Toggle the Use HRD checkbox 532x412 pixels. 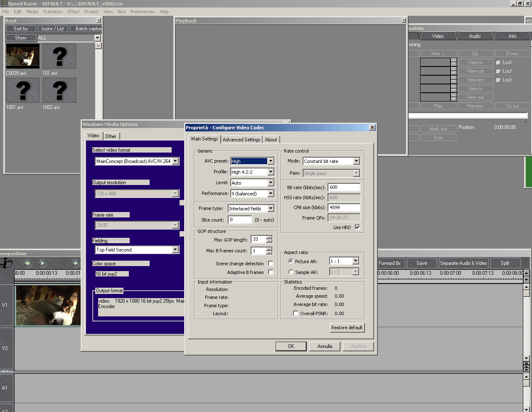[x=357, y=227]
